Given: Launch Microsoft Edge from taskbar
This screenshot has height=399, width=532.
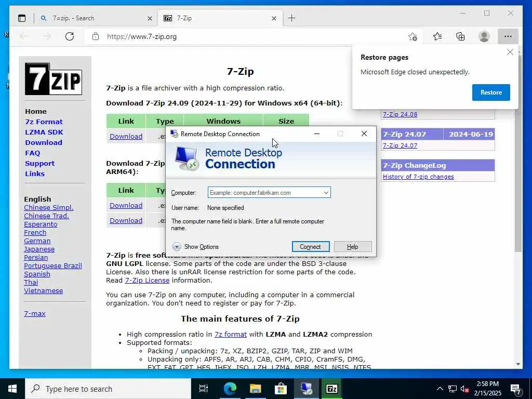Looking at the screenshot, I should [230, 389].
